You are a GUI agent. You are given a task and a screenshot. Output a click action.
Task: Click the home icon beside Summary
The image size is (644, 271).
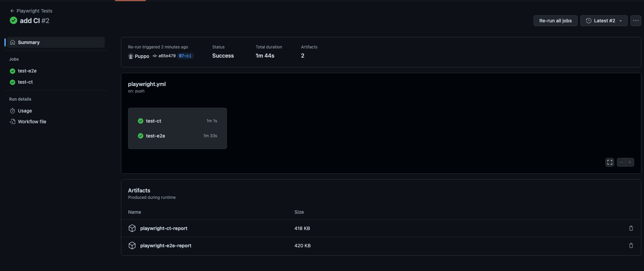pos(13,42)
